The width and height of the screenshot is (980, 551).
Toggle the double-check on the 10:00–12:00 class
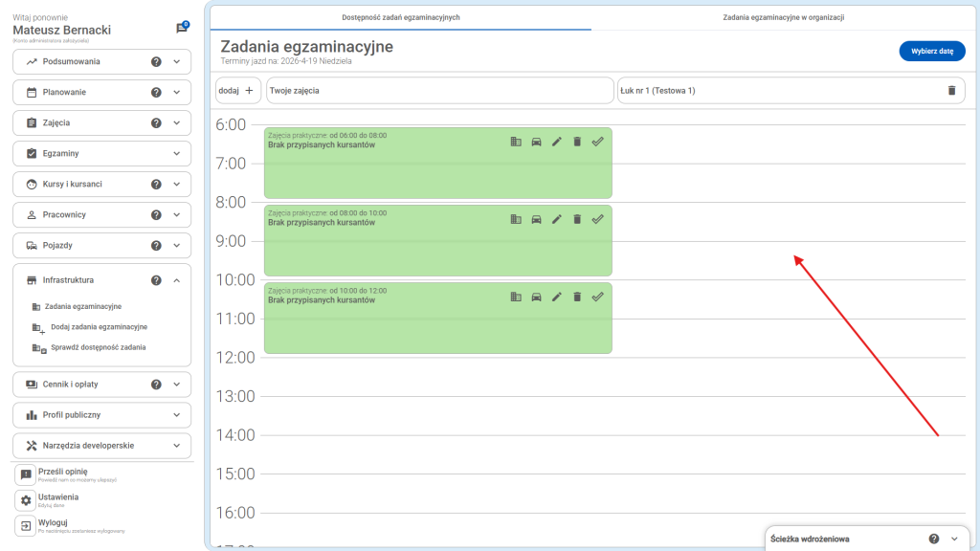598,297
